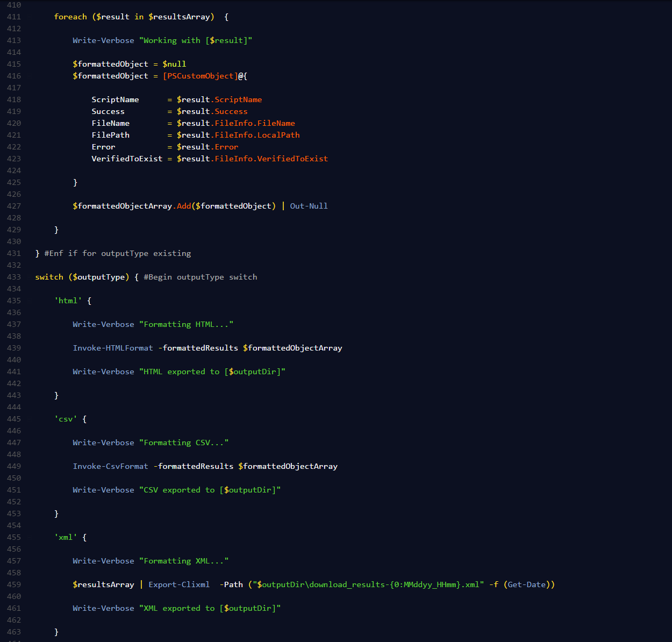Click the Out-Null cmdlet on line 427
Image resolution: width=672 pixels, height=642 pixels.
coord(309,206)
